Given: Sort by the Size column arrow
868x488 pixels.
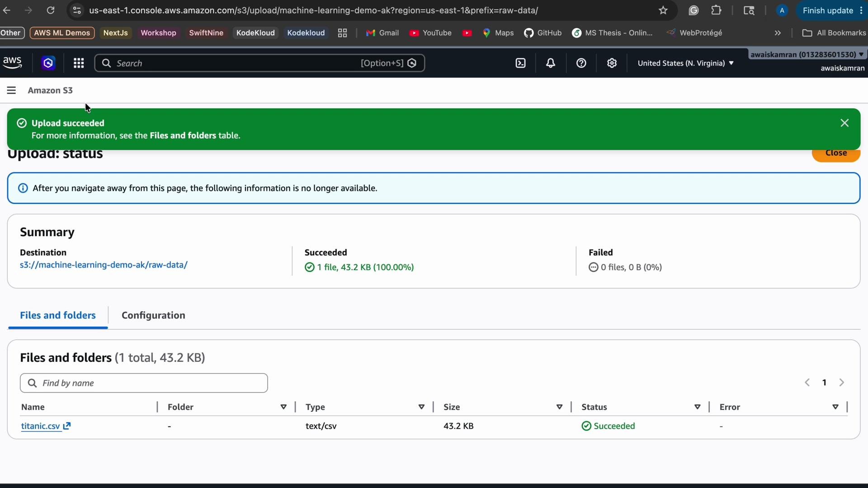Looking at the screenshot, I should pos(559,407).
